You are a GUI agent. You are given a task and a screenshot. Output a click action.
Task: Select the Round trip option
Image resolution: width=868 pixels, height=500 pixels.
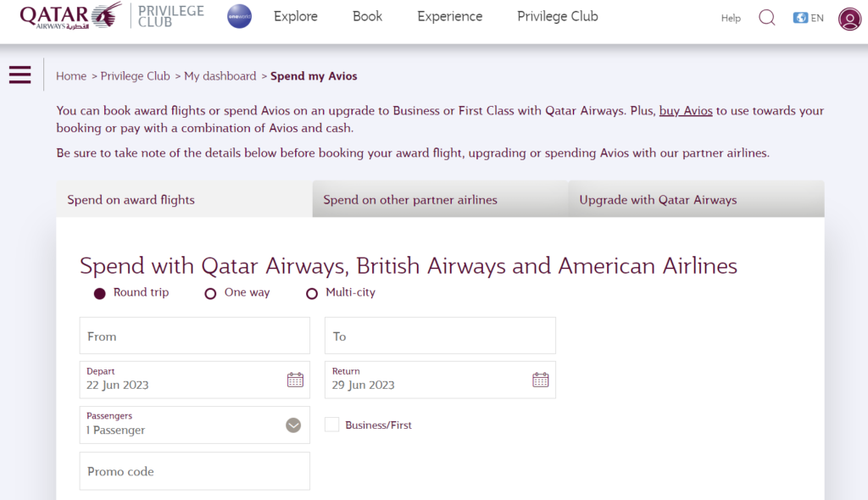point(100,293)
